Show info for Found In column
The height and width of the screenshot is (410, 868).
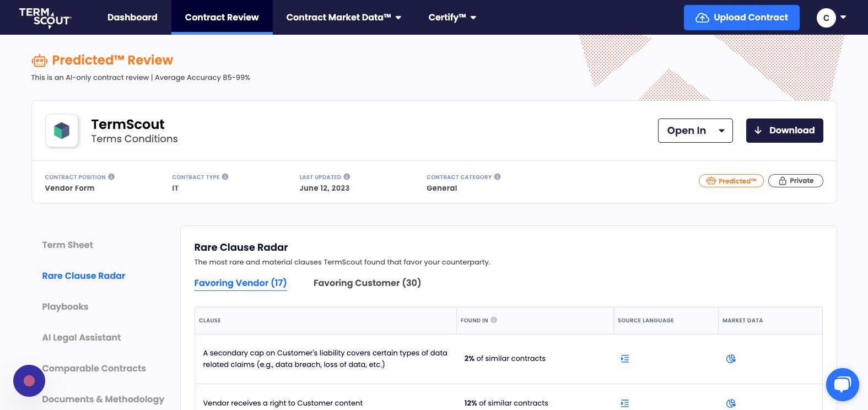[494, 320]
